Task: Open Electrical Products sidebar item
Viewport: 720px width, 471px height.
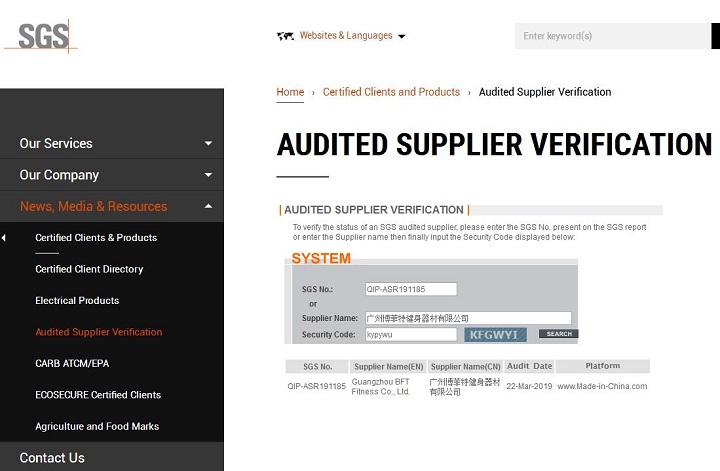Action: 77,301
